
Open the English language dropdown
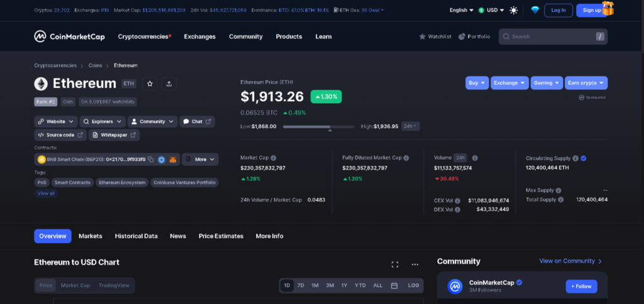[461, 10]
